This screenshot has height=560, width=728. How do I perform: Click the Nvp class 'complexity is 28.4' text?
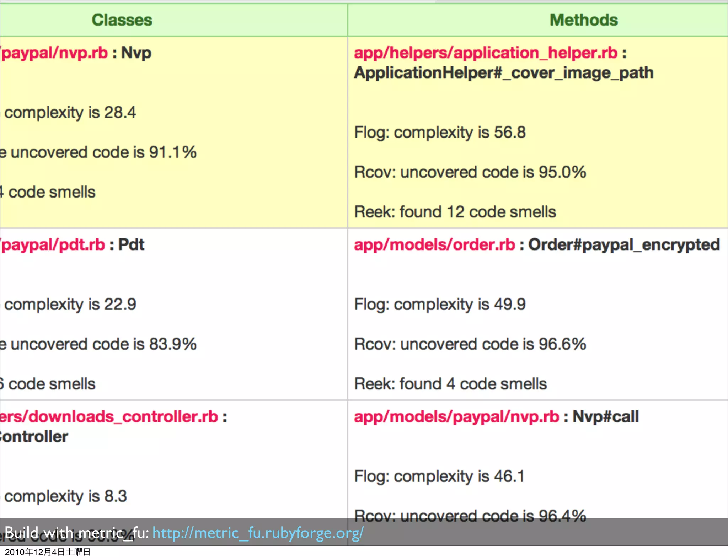[x=70, y=113]
